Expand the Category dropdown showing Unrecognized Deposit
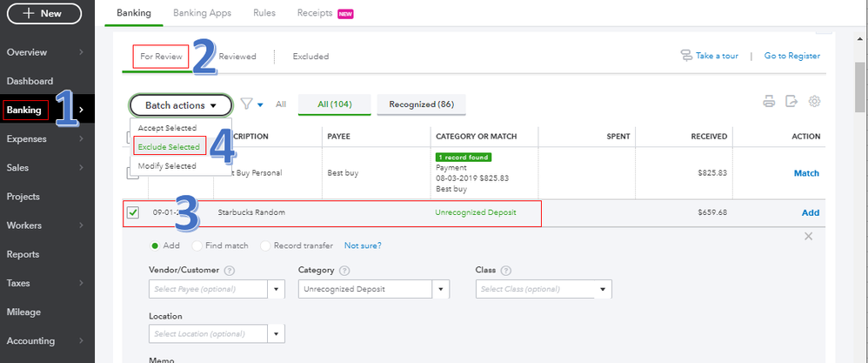 pos(442,289)
